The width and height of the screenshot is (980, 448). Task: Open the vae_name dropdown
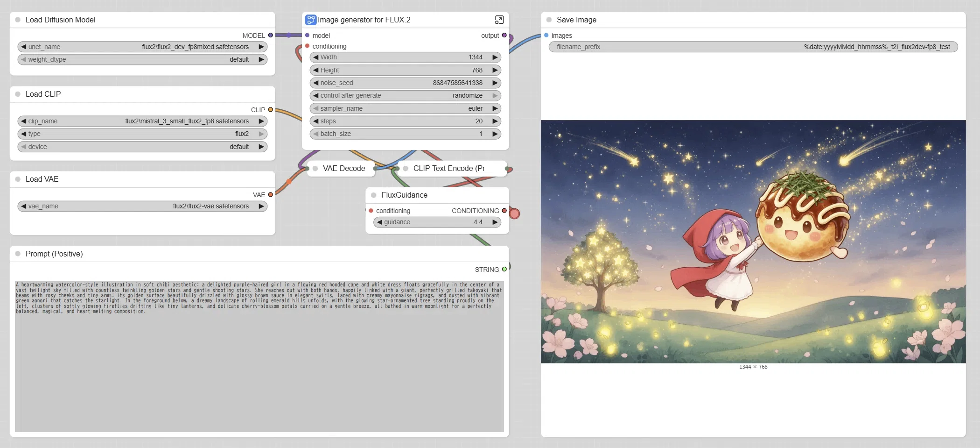coord(142,206)
